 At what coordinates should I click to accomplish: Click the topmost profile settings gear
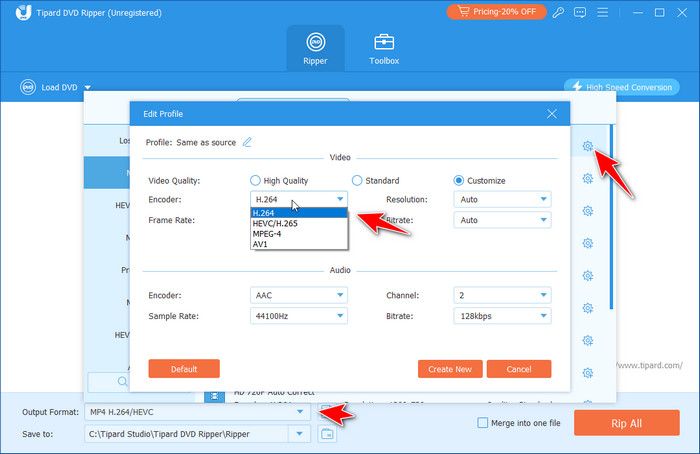pyautogui.click(x=588, y=146)
